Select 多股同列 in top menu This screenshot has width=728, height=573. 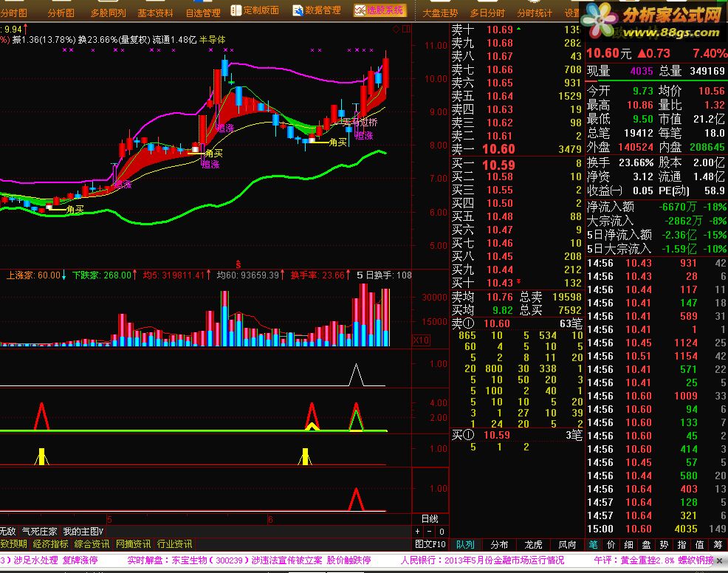point(109,13)
